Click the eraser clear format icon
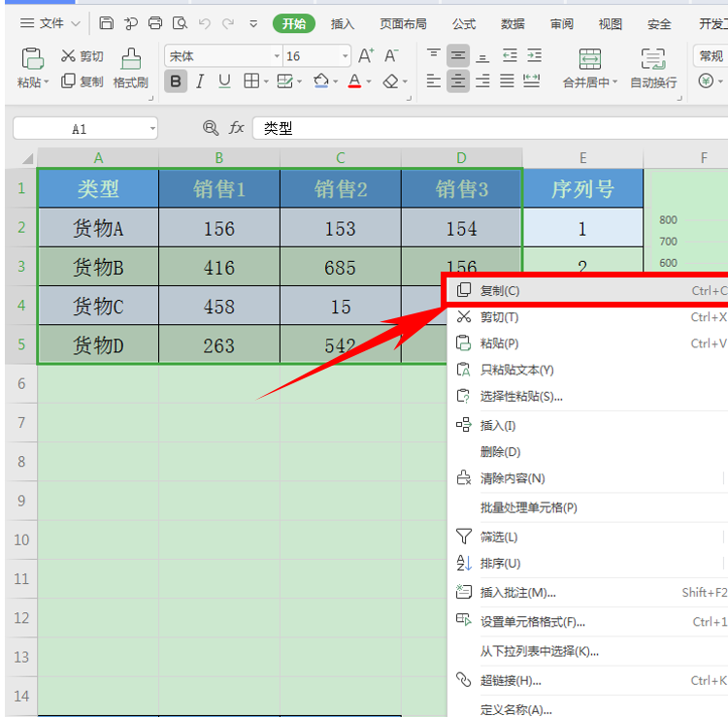 (x=390, y=81)
